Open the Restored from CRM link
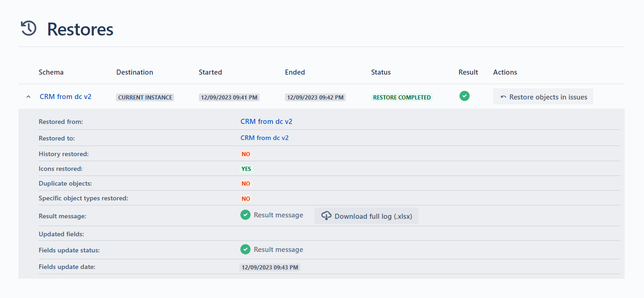This screenshot has width=644, height=298. [267, 122]
